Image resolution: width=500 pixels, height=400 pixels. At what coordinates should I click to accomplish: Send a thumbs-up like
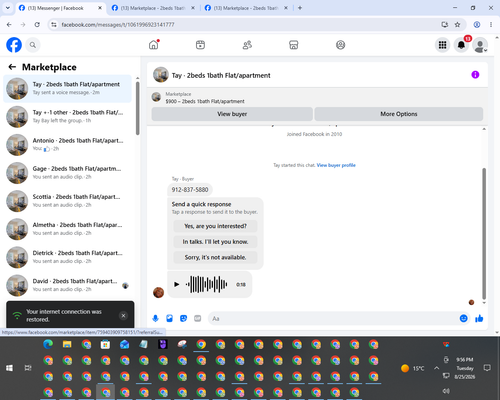click(x=479, y=318)
